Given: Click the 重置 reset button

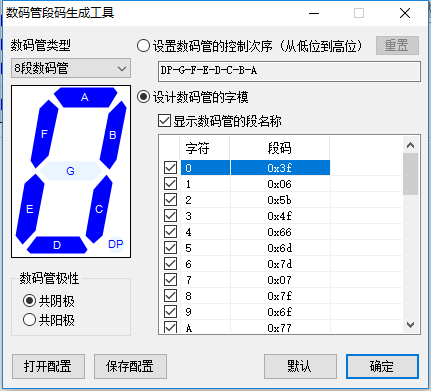Looking at the screenshot, I should pos(397,45).
